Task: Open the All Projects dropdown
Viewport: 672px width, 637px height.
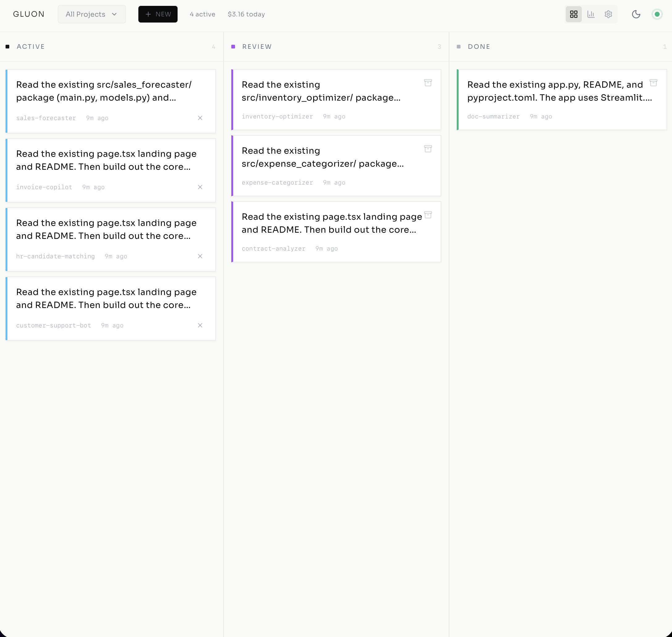Action: coord(91,14)
